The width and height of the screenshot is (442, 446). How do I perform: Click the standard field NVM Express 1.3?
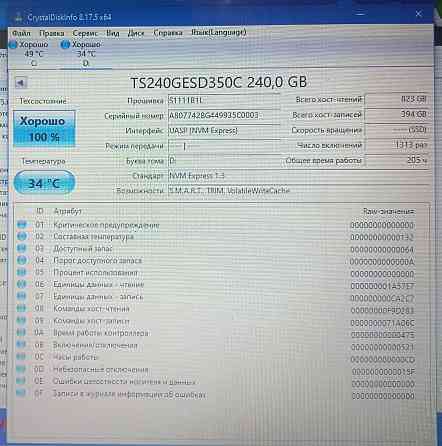point(298,176)
